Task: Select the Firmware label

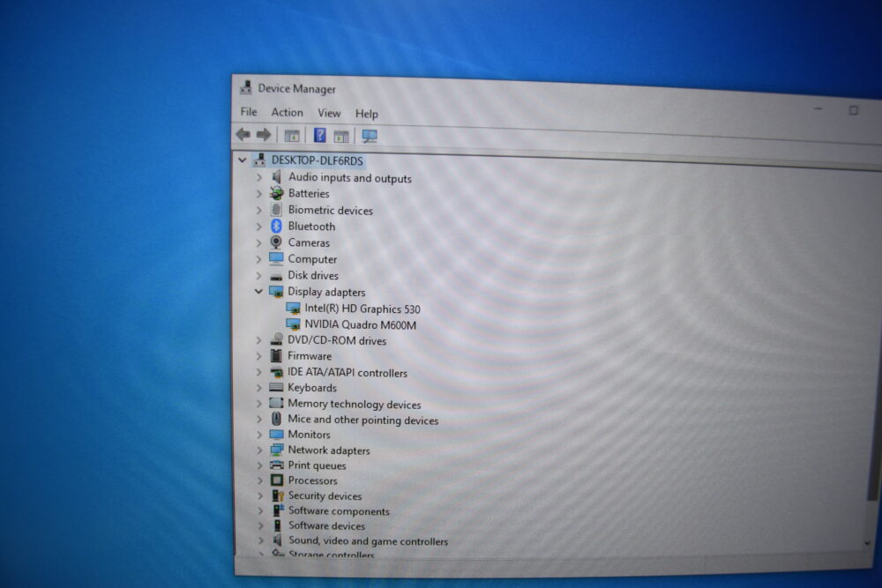Action: click(310, 356)
